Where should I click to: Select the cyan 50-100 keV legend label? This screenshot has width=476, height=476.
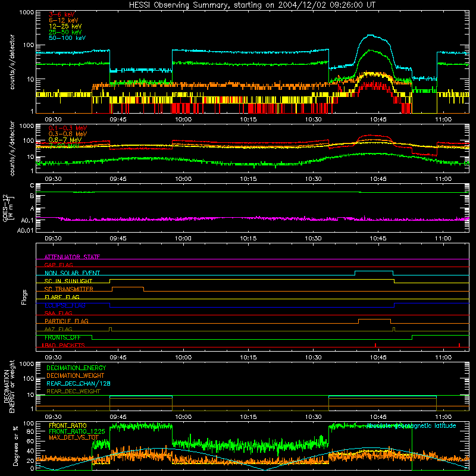click(x=67, y=38)
